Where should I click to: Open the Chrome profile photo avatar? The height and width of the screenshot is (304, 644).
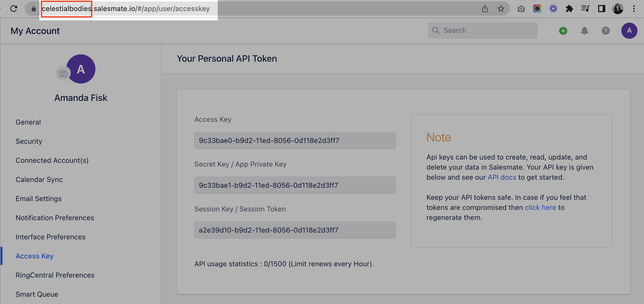tap(618, 9)
